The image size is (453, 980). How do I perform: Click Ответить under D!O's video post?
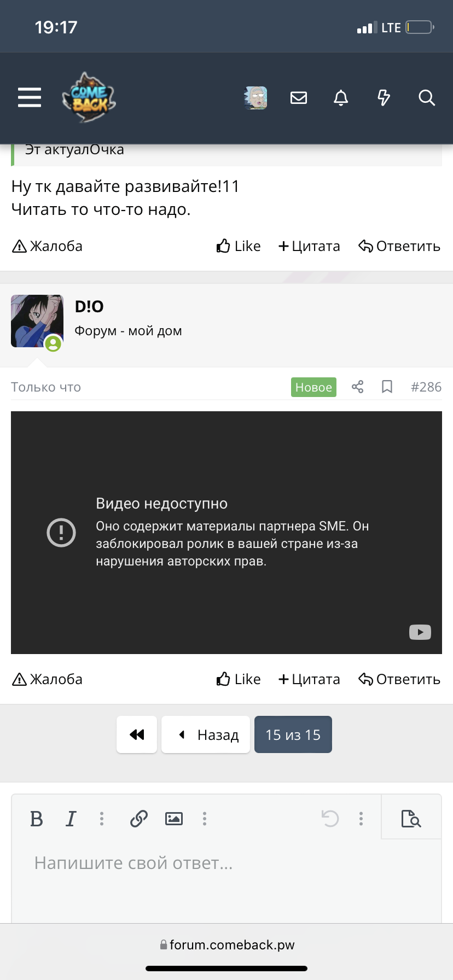pyautogui.click(x=399, y=679)
